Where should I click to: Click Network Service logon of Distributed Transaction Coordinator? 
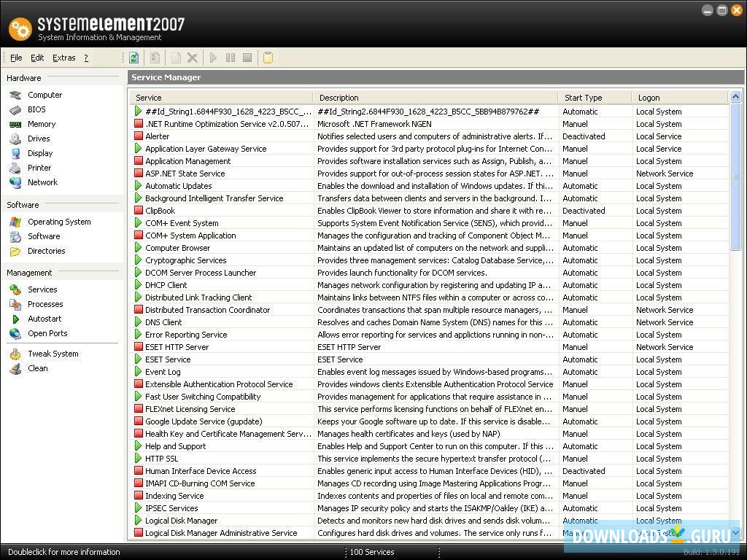pos(665,309)
